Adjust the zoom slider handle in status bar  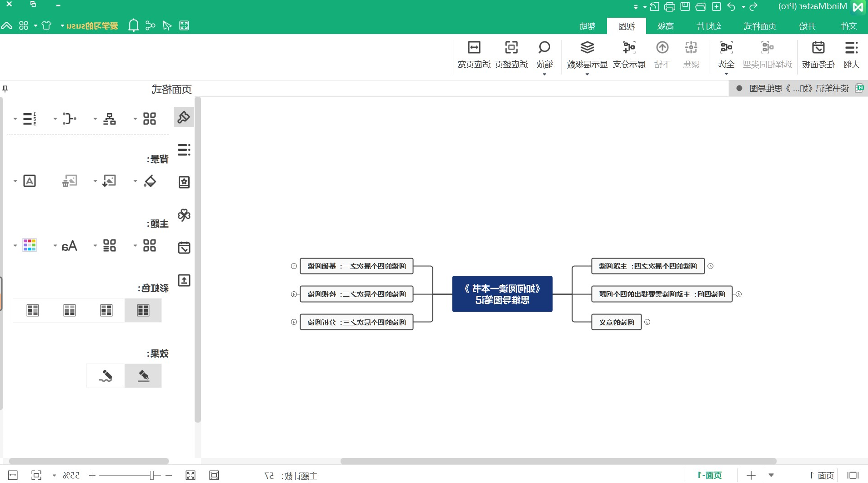click(152, 475)
